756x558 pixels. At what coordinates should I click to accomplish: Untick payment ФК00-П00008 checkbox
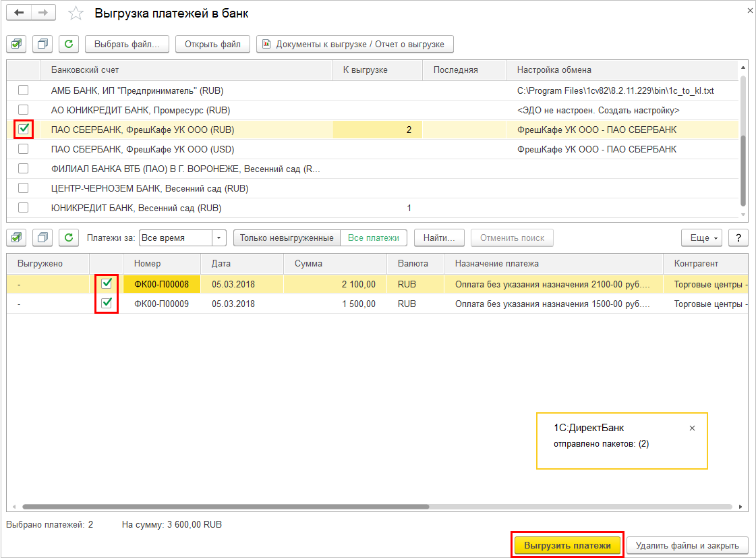coord(107,283)
